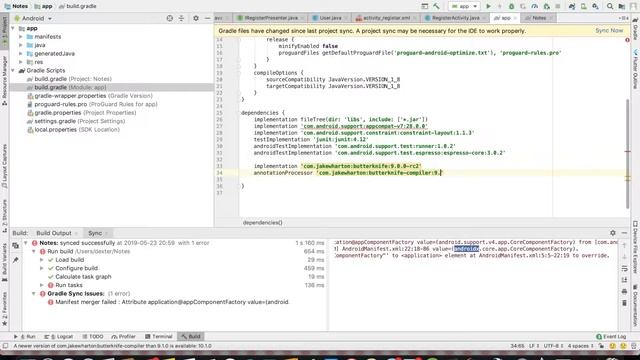Click the Make Project hammer icon

tap(436, 6)
